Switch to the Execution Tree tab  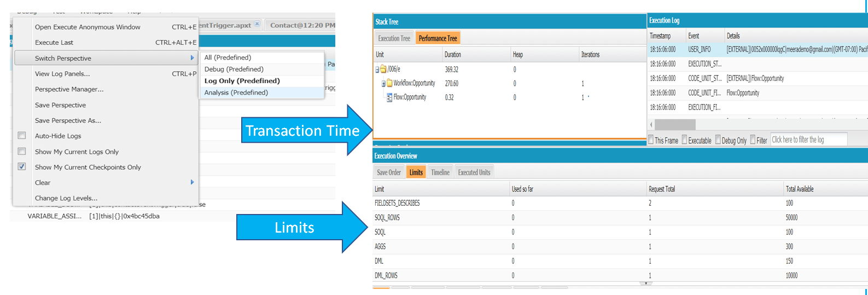pyautogui.click(x=394, y=38)
